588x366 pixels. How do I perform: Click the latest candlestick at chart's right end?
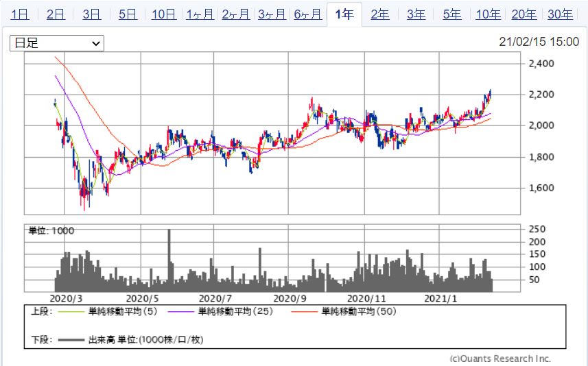(490, 93)
